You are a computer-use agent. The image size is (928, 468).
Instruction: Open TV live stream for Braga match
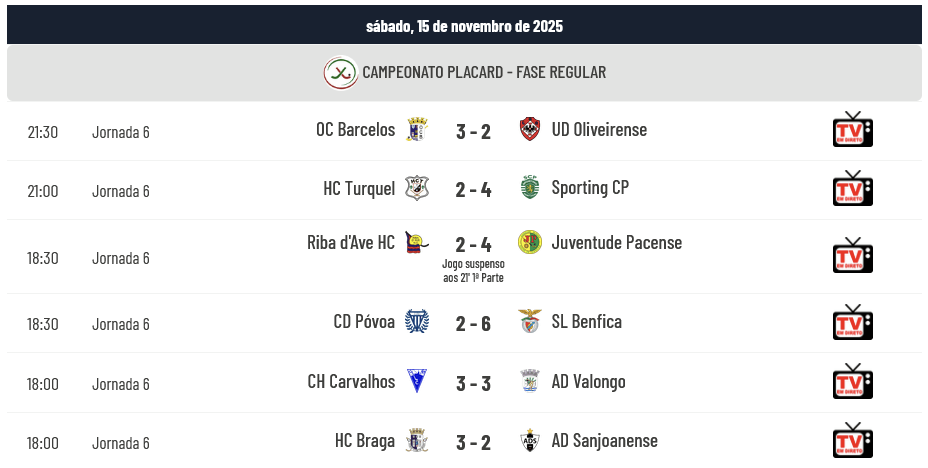tap(852, 440)
